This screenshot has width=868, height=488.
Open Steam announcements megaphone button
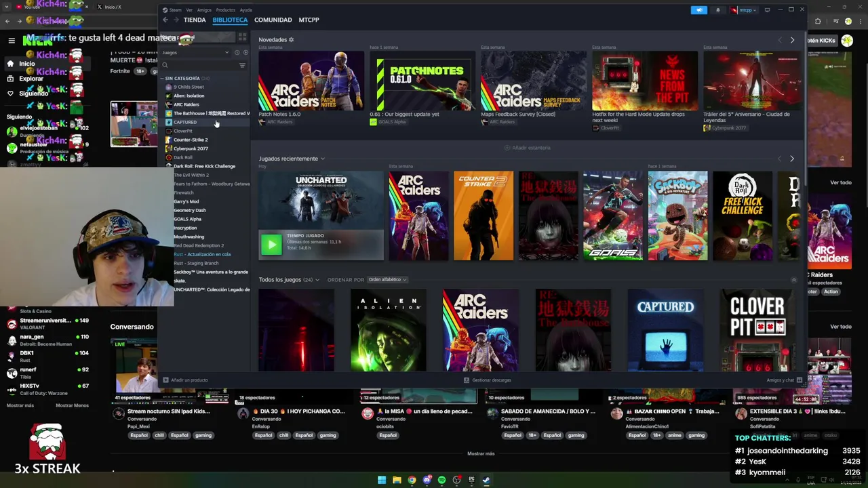click(699, 10)
